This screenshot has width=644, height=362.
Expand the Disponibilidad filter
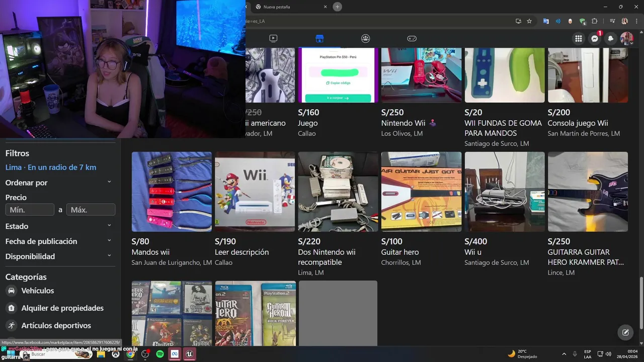pos(58,256)
